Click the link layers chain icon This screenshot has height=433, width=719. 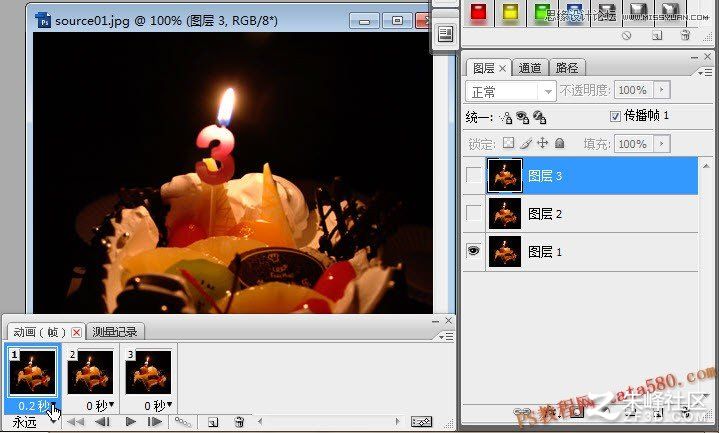click(520, 412)
